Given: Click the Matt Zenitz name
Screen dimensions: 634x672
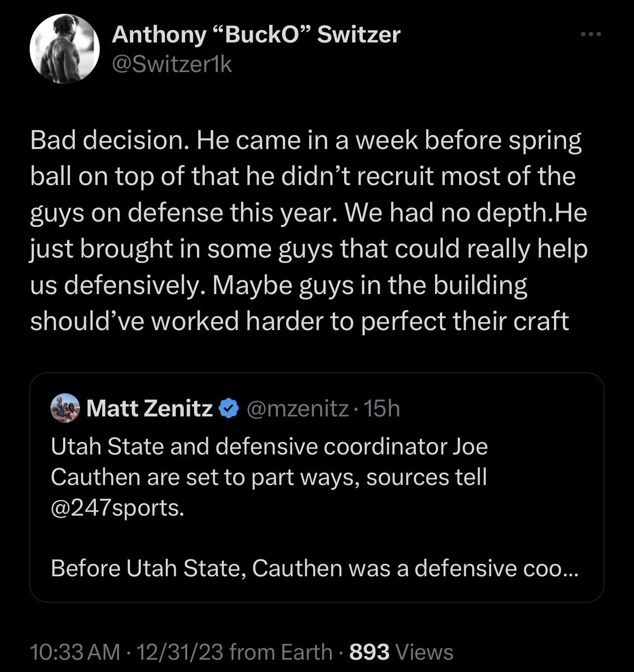Looking at the screenshot, I should point(150,409).
